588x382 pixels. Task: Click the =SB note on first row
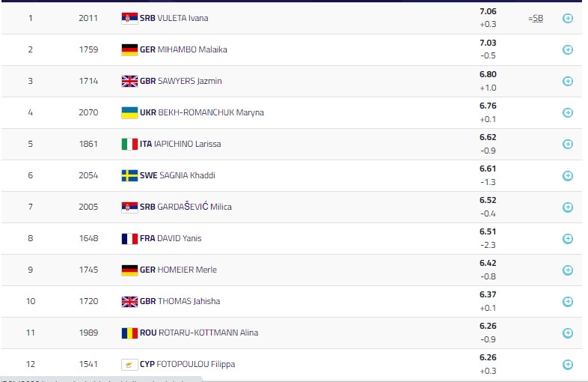point(535,18)
